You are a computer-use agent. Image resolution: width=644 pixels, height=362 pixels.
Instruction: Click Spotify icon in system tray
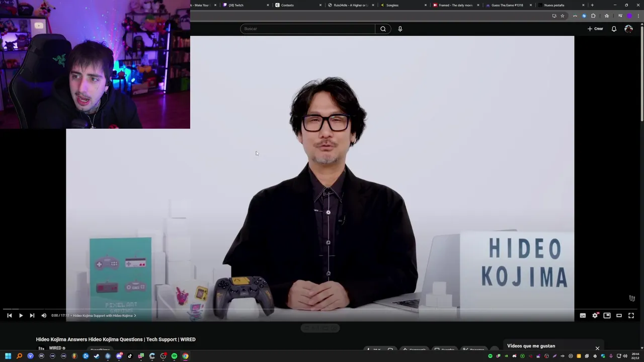[490, 356]
